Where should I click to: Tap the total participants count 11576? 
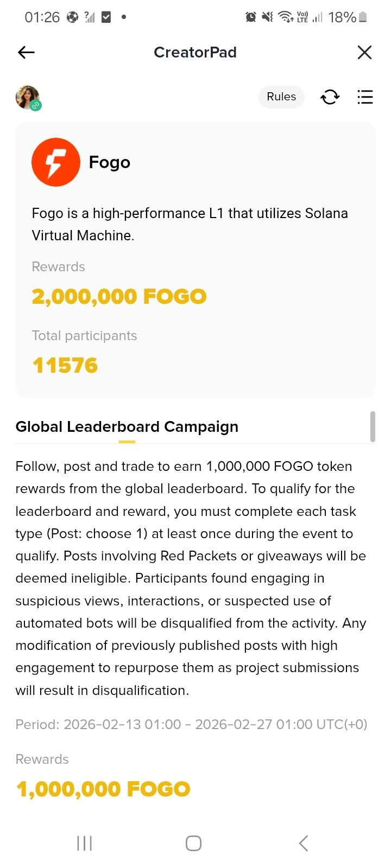pyautogui.click(x=65, y=366)
